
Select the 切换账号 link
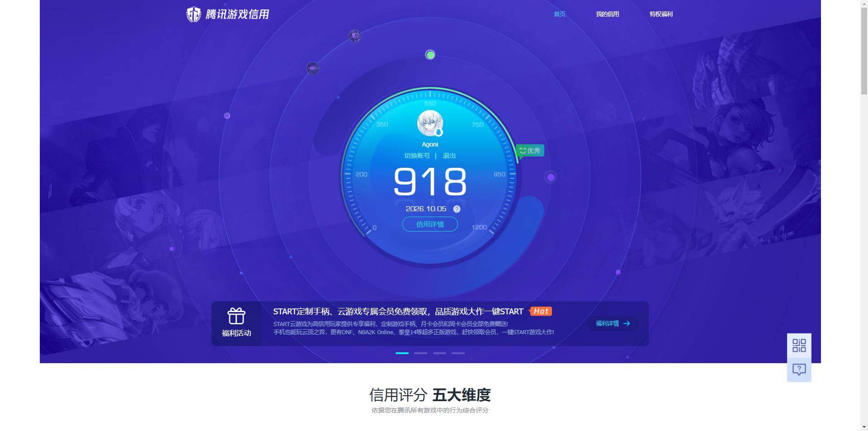point(417,156)
